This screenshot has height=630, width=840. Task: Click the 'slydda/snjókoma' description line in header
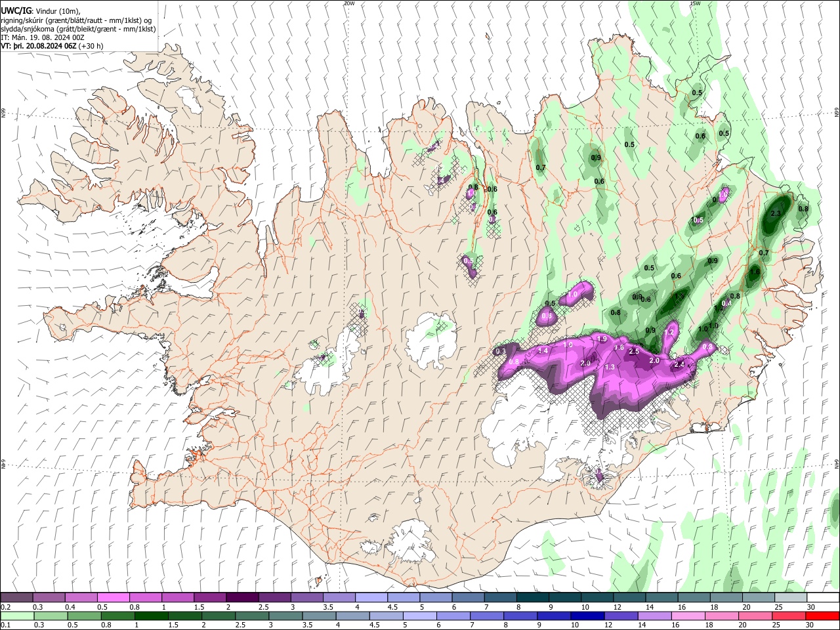click(x=78, y=29)
